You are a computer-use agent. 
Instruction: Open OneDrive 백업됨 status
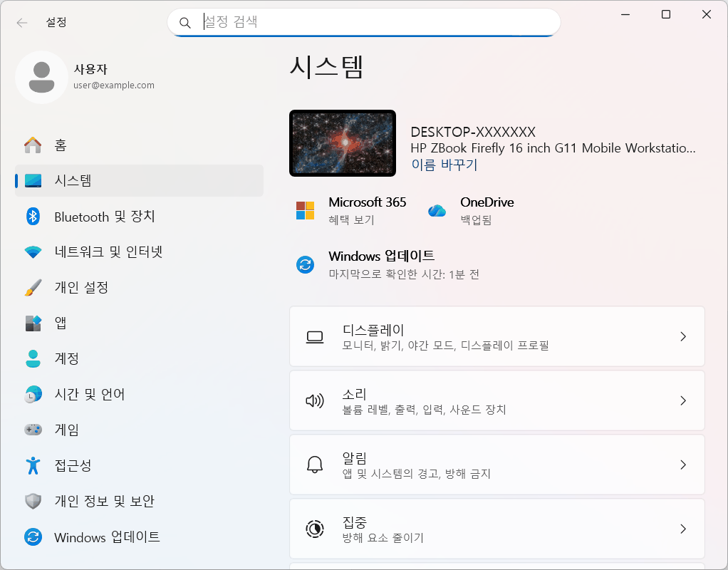(472, 210)
